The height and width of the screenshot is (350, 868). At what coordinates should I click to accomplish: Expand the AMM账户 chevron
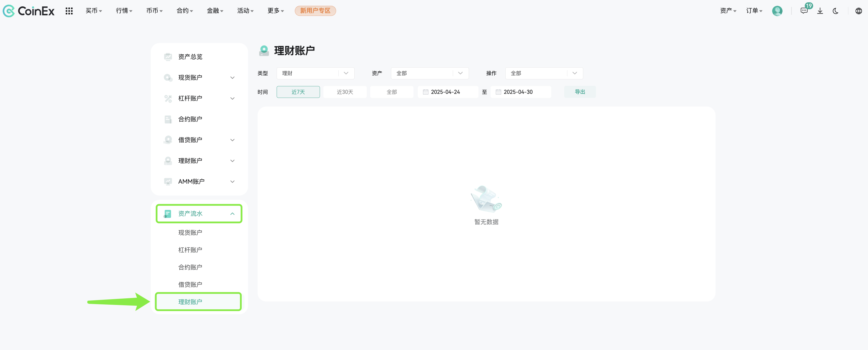pyautogui.click(x=232, y=182)
